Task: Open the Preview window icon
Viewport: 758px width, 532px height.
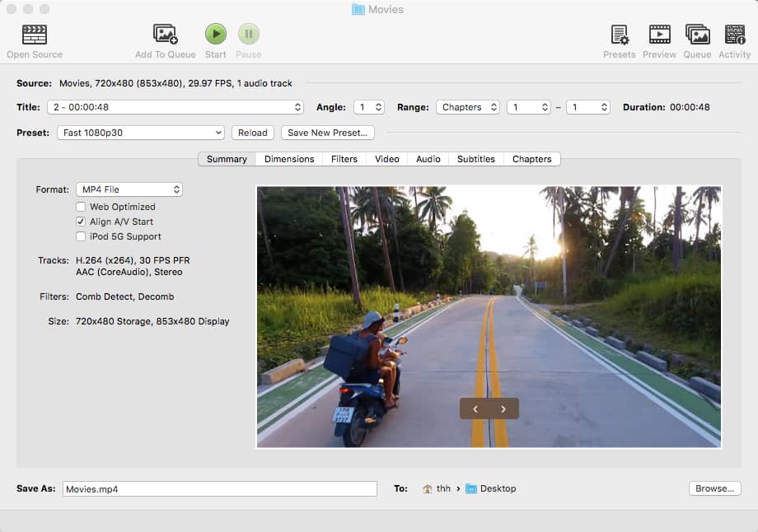Action: tap(659, 35)
